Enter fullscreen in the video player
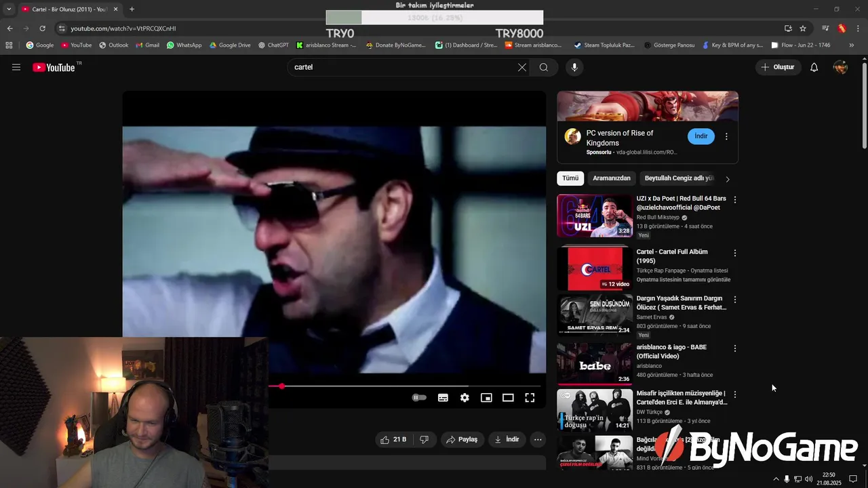The image size is (868, 488). 530,398
